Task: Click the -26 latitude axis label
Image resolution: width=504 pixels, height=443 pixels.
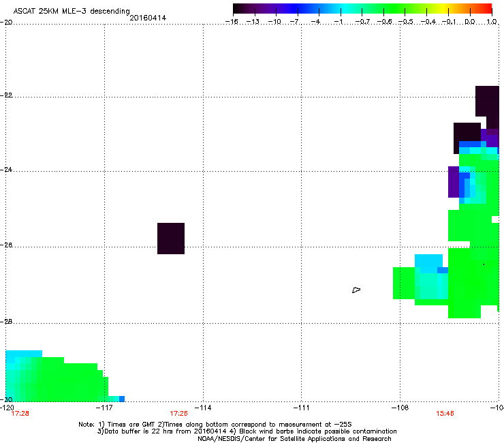Action: coord(6,245)
